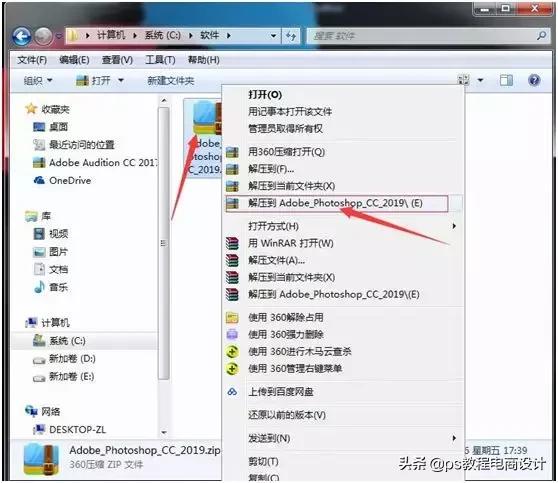Click the Music note icon in Libraries
This screenshot has height=483, width=558.
click(x=39, y=287)
